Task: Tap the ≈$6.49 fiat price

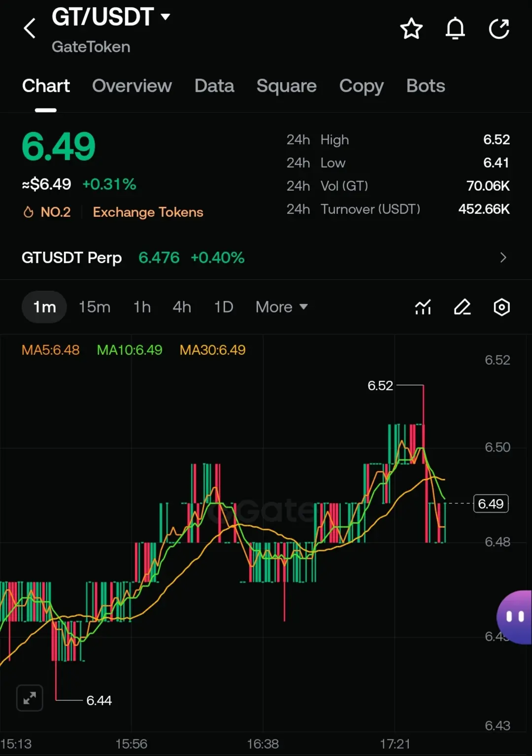Action: click(46, 184)
